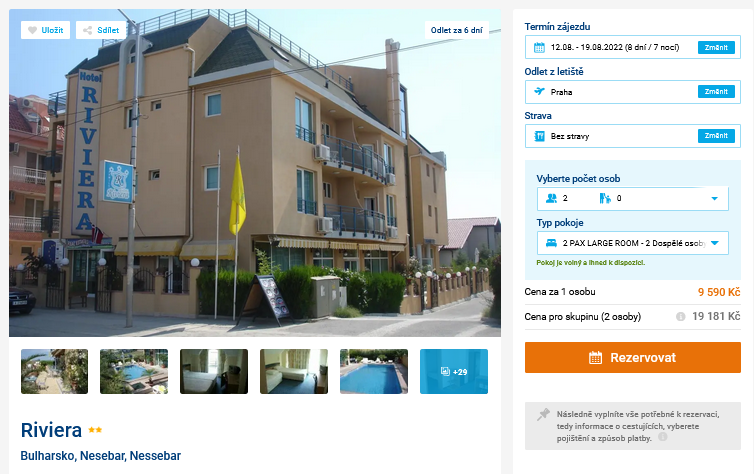Open the Typ pokoje dropdown arrow
The width and height of the screenshot is (754, 474).
tap(715, 243)
